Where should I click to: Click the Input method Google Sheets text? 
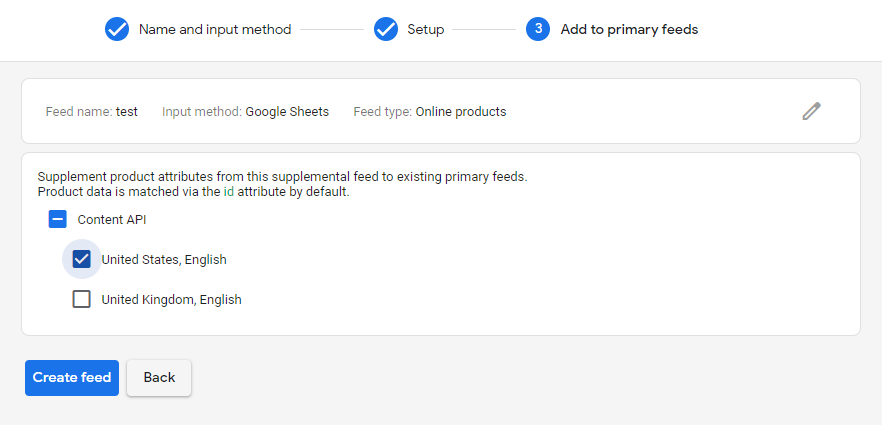pyautogui.click(x=245, y=112)
